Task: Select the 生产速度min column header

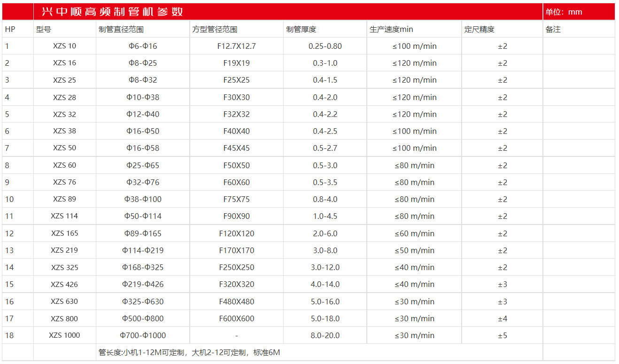Action: (391, 29)
